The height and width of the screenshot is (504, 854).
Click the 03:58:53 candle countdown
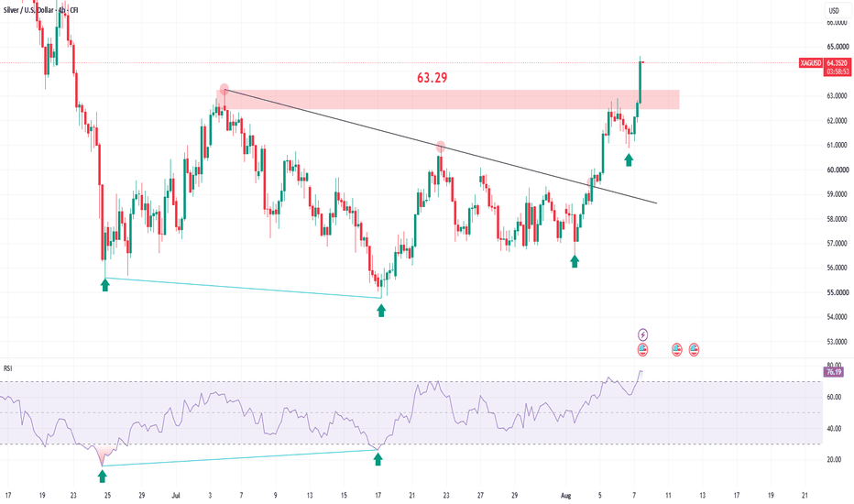[x=837, y=71]
